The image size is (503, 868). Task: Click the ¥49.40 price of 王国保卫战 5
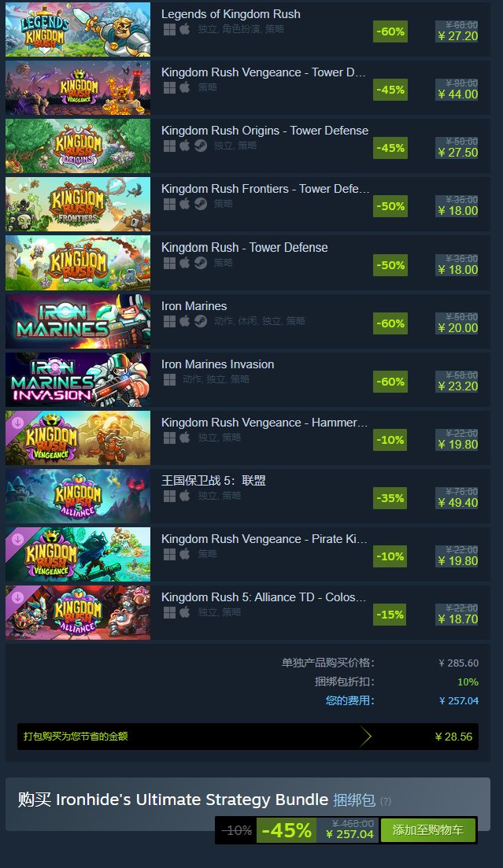coord(457,503)
